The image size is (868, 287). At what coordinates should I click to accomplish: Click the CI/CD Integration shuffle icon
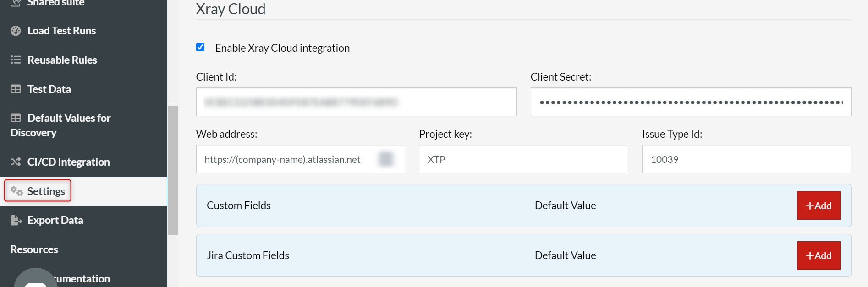[x=16, y=162]
